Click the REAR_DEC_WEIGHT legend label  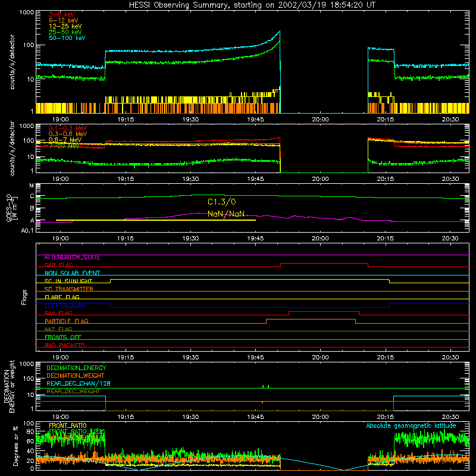(x=73, y=392)
